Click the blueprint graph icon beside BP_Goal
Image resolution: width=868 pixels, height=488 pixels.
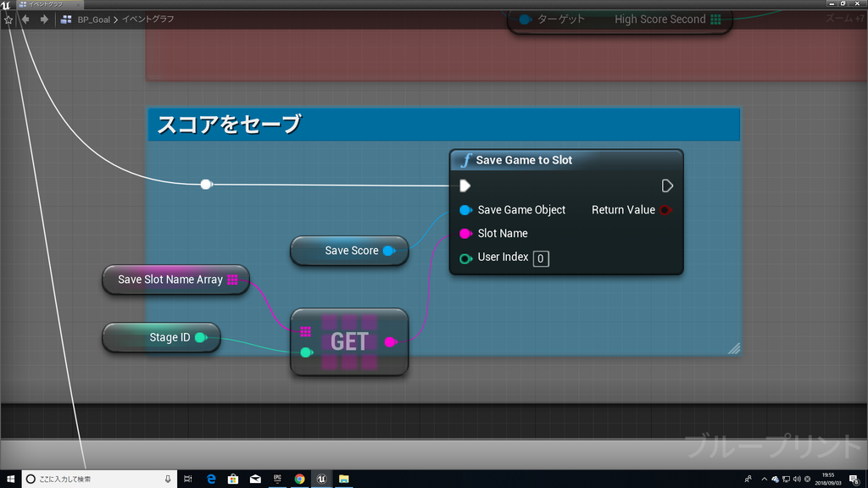pos(66,19)
